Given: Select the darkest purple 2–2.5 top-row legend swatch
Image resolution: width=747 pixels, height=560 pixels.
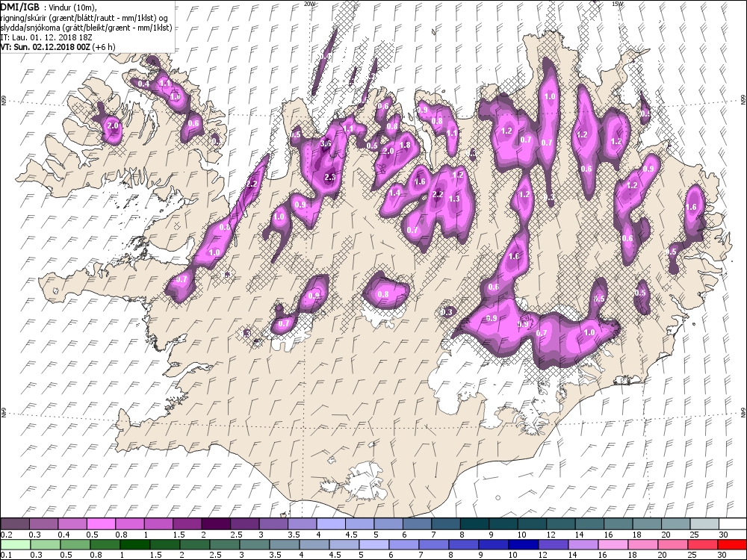Looking at the screenshot, I should pos(215,524).
